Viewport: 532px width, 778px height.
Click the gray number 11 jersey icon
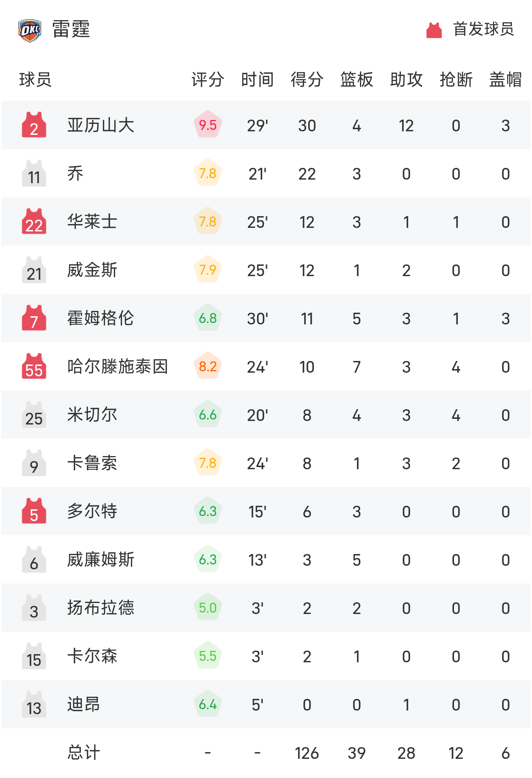(x=34, y=173)
